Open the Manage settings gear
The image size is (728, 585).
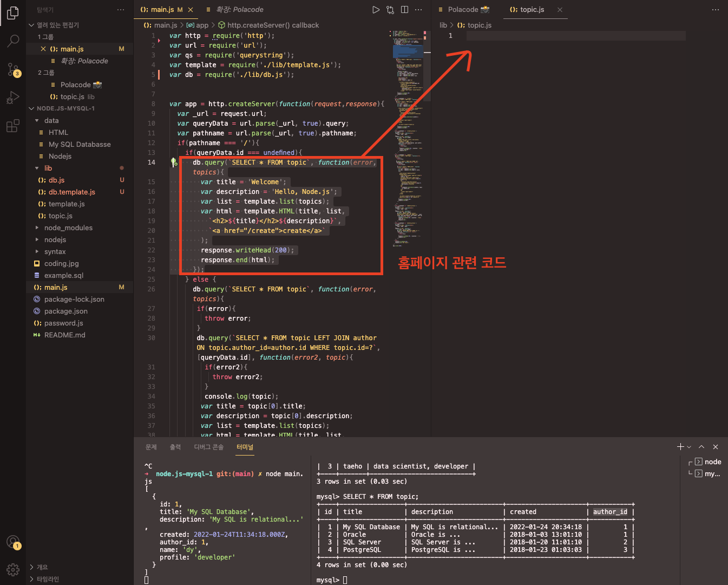(x=13, y=570)
